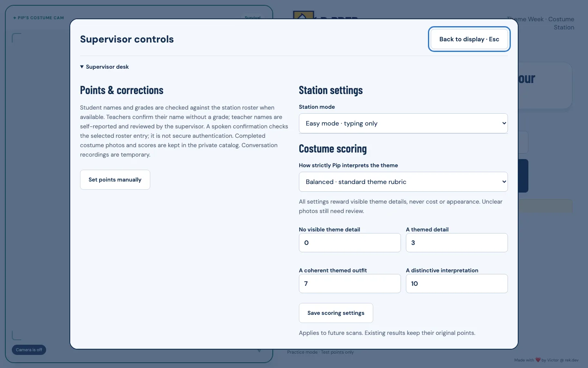Focus the No visible theme detail points field

pos(350,242)
